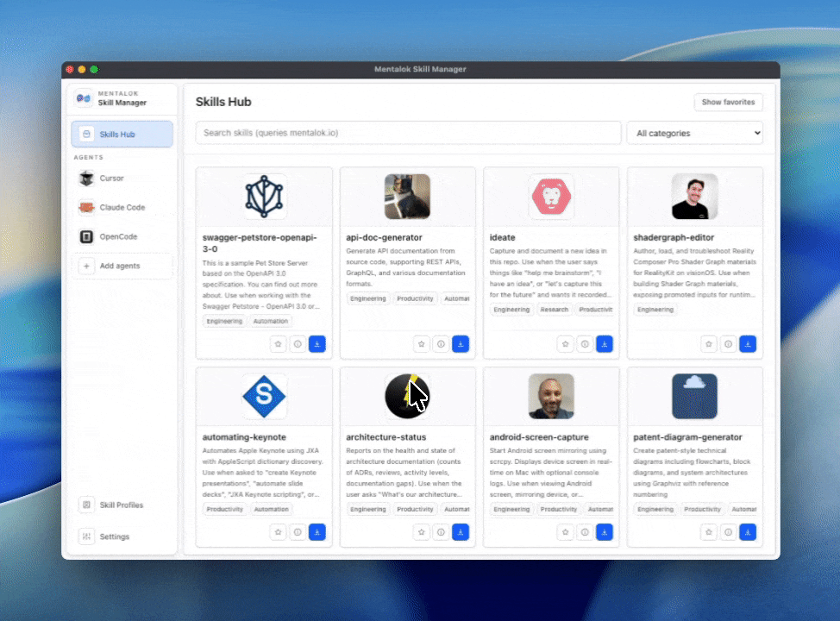
Task: Click Research tag on ideate card
Action: 554,309
